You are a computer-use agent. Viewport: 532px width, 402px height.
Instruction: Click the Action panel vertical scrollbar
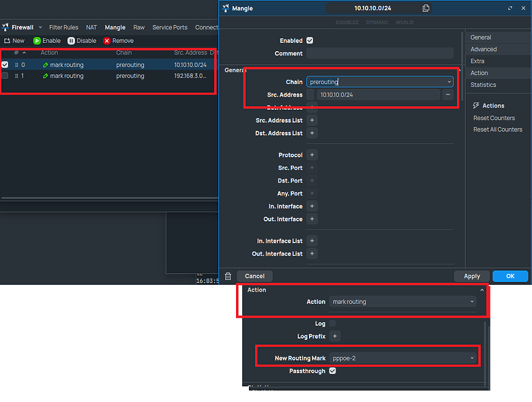click(x=485, y=352)
